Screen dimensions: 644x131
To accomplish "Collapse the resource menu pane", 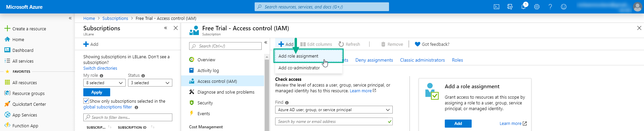I will 266,42.
